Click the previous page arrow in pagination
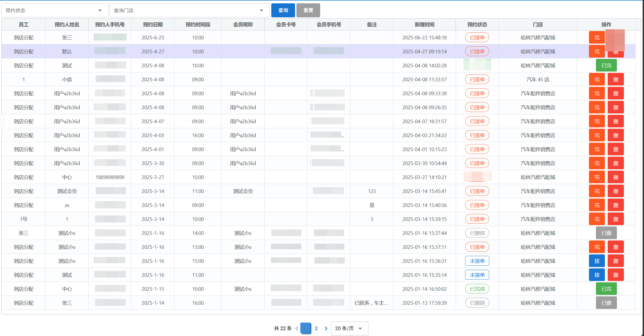The width and height of the screenshot is (644, 336). (296, 328)
